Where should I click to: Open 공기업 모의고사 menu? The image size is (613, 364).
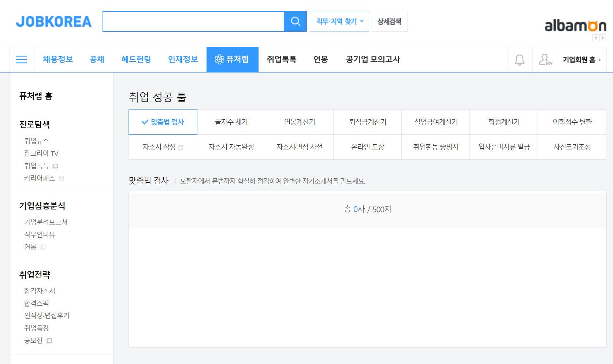coord(373,59)
